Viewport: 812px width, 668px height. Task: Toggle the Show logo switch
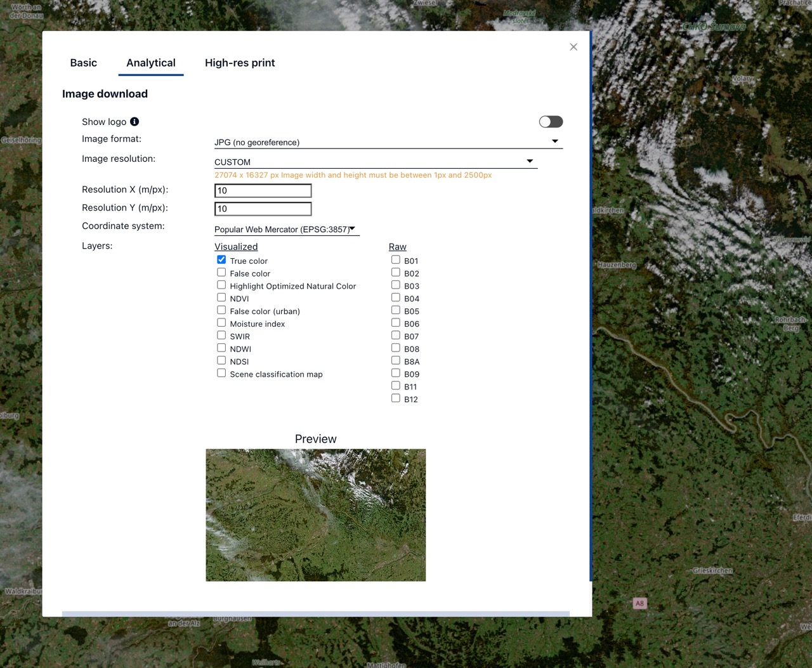551,122
